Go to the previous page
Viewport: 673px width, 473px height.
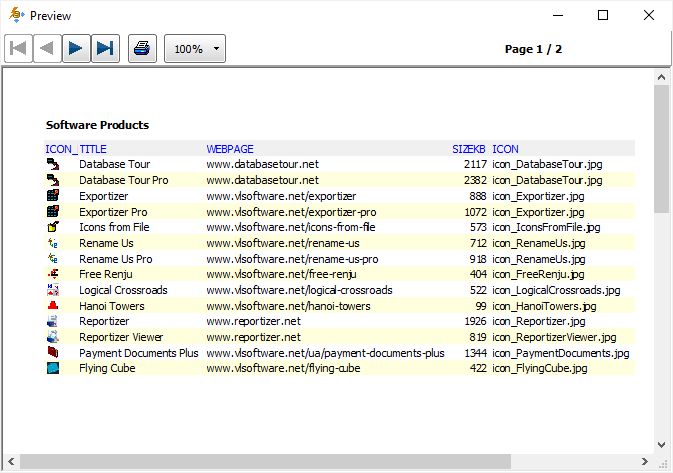[47, 49]
